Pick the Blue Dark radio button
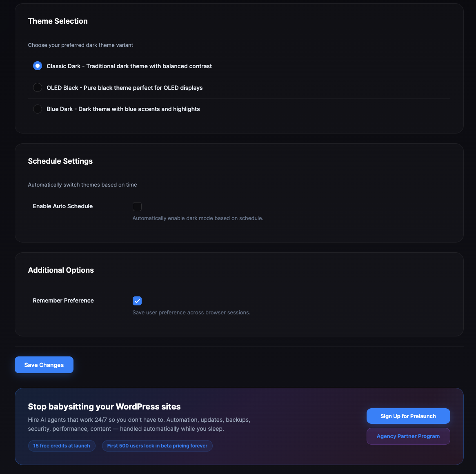The width and height of the screenshot is (476, 474). coord(38,109)
